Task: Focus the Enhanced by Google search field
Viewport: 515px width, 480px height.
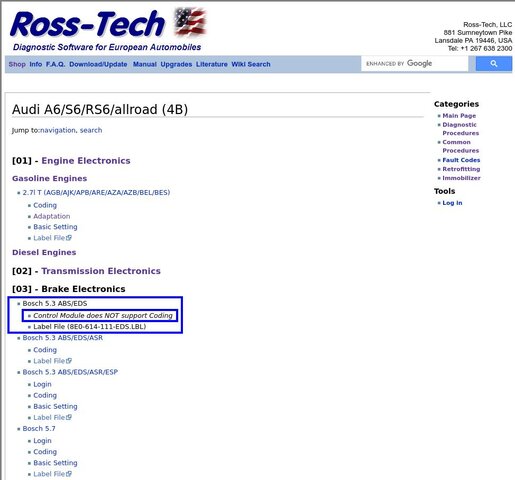Action: [x=414, y=64]
